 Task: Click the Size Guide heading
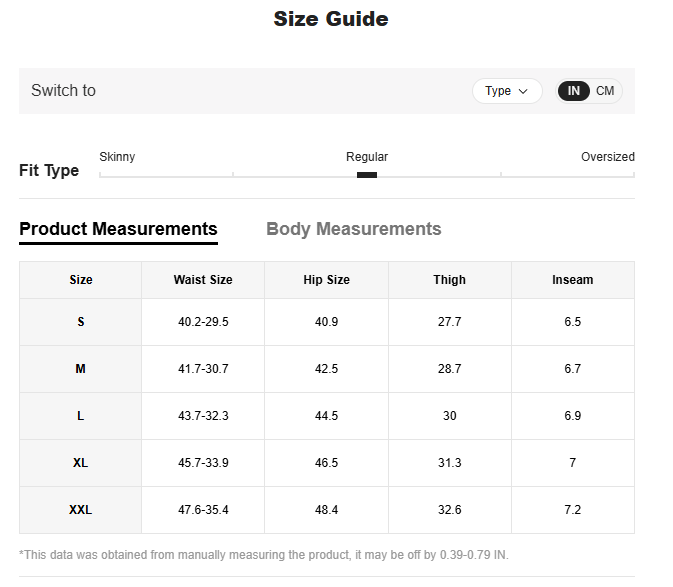pos(331,19)
